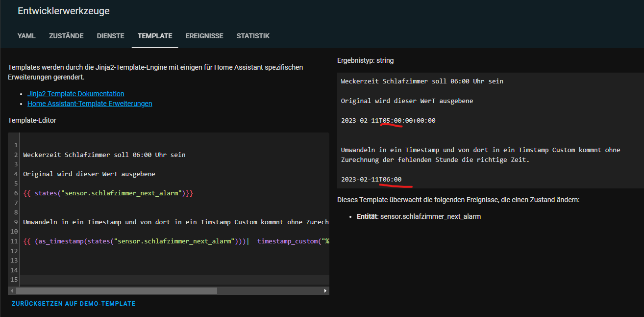Click line number 9 in the editor gutter
The image size is (644, 317).
[x=16, y=222]
